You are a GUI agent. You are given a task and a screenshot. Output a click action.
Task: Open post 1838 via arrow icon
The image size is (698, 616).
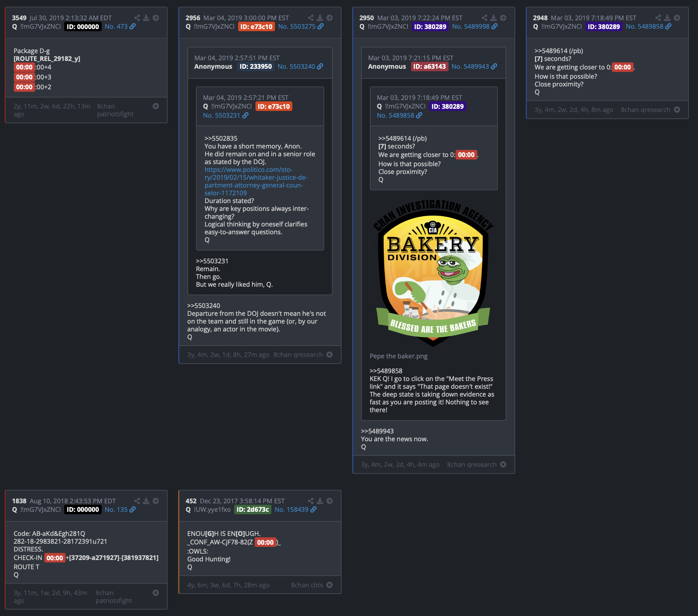click(156, 501)
